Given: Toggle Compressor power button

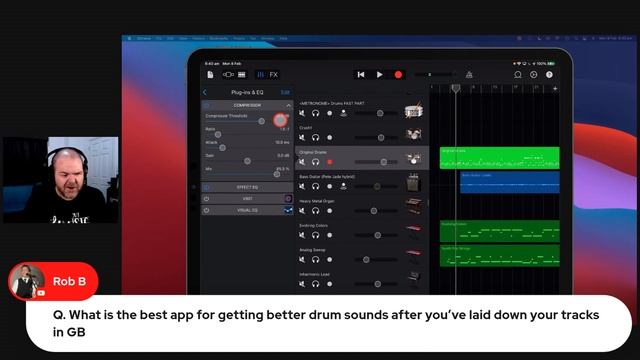Looking at the screenshot, I should (207, 105).
